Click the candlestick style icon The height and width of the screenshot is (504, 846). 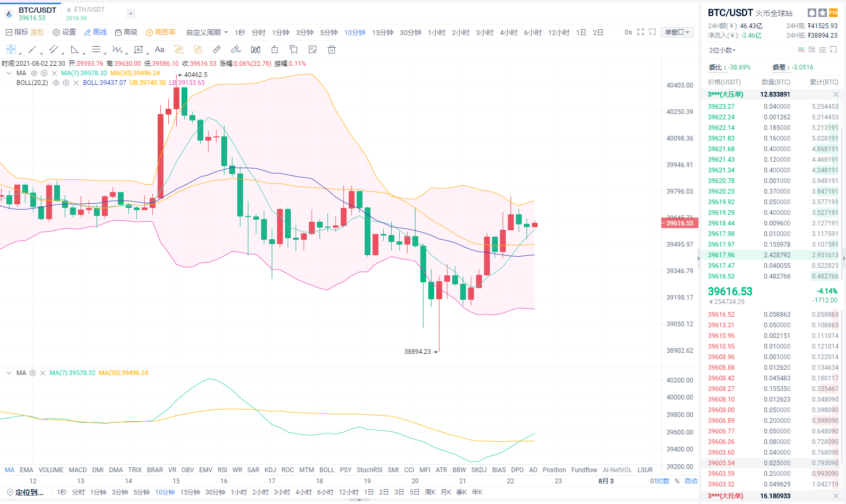click(255, 49)
